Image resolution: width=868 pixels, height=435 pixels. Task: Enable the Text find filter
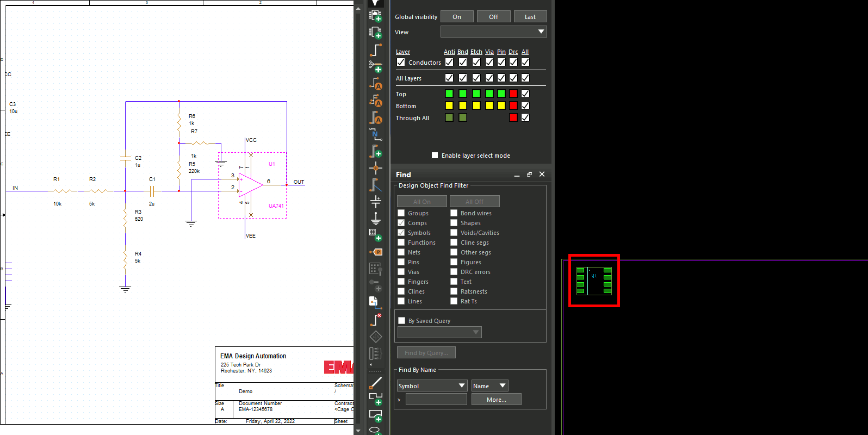454,282
